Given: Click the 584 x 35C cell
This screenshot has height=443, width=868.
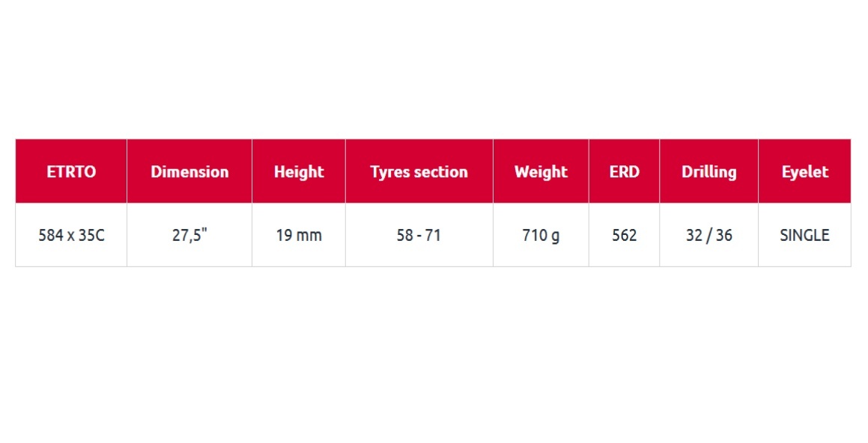Looking at the screenshot, I should [71, 235].
